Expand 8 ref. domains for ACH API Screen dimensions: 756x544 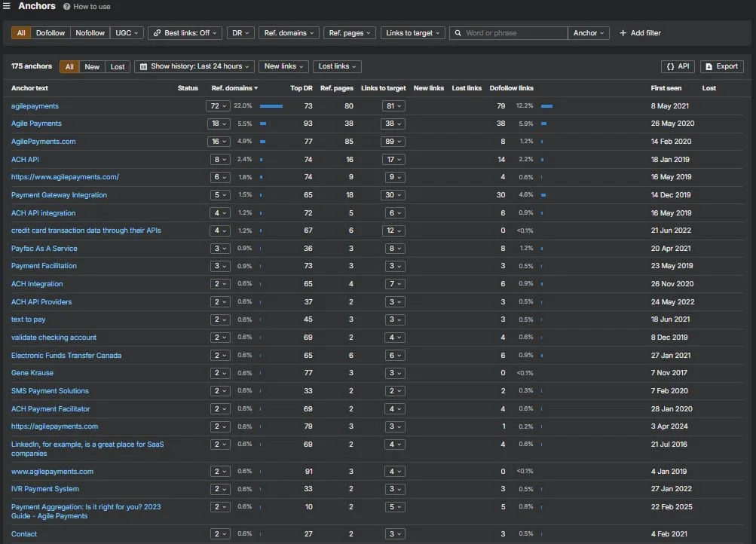point(220,160)
